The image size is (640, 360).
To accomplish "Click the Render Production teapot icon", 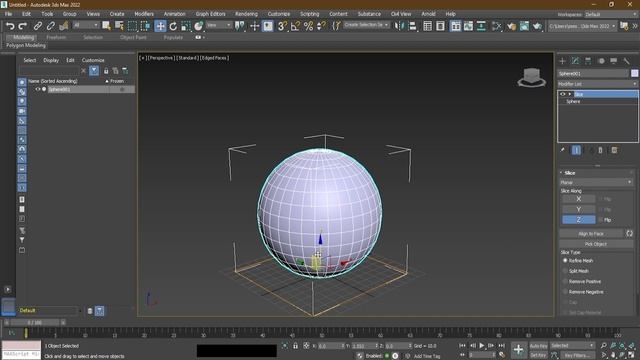I will (537, 26).
